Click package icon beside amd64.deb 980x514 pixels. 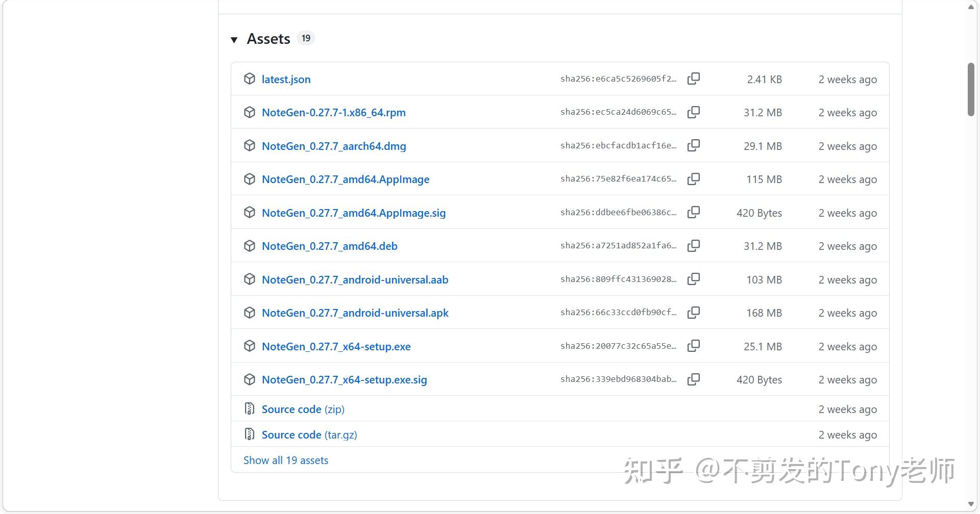[249, 246]
